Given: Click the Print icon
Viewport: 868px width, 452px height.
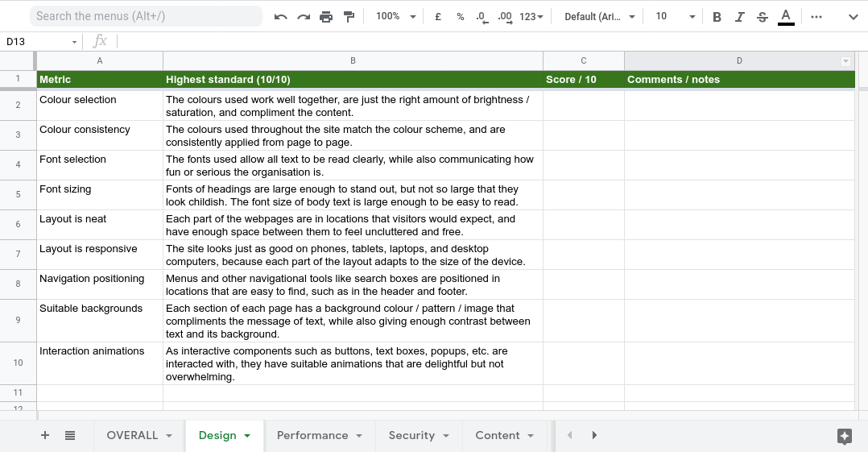Looking at the screenshot, I should pyautogui.click(x=326, y=17).
